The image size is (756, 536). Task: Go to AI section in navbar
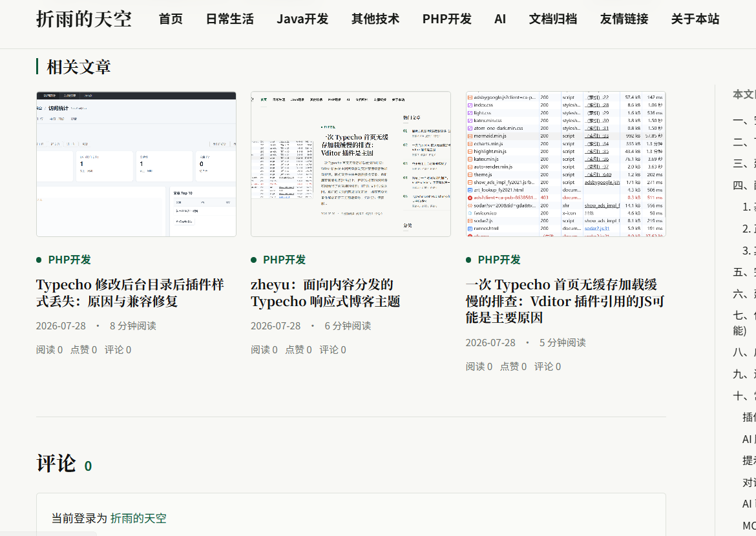(500, 19)
